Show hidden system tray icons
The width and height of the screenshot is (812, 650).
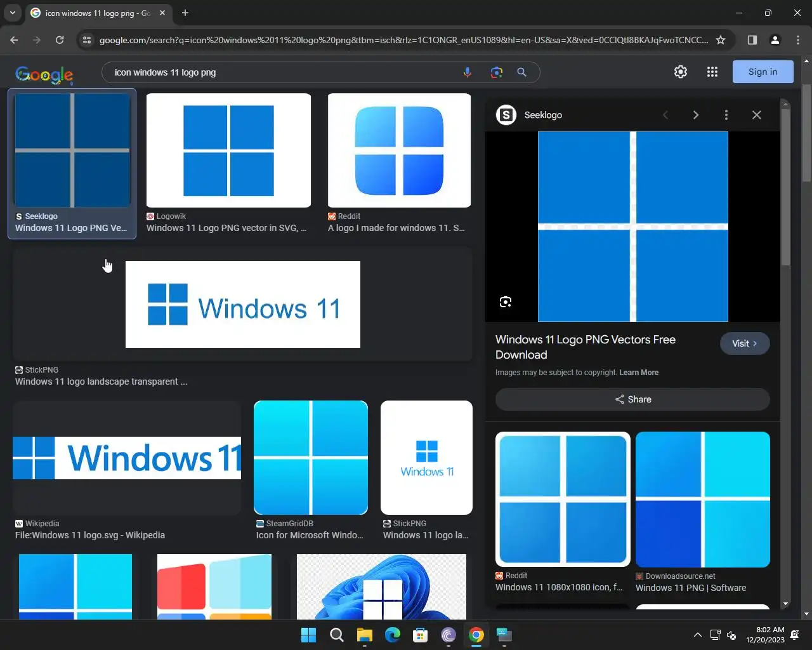[x=697, y=635]
